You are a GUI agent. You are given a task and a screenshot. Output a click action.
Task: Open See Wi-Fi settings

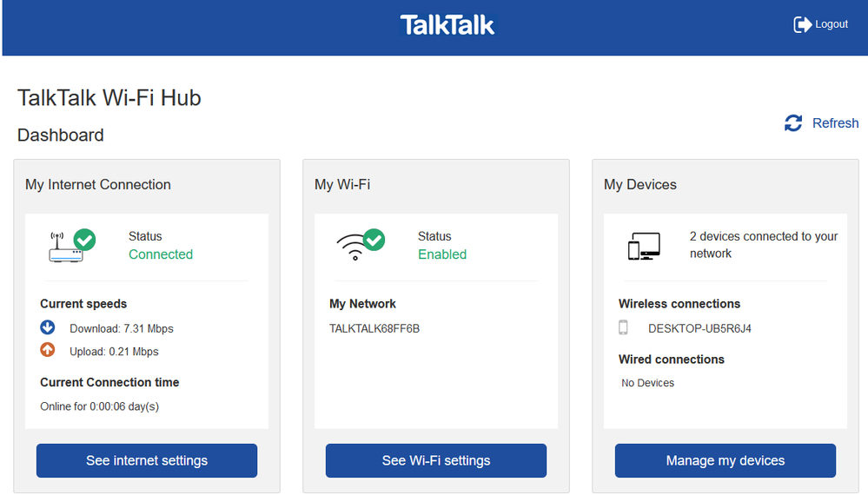436,460
